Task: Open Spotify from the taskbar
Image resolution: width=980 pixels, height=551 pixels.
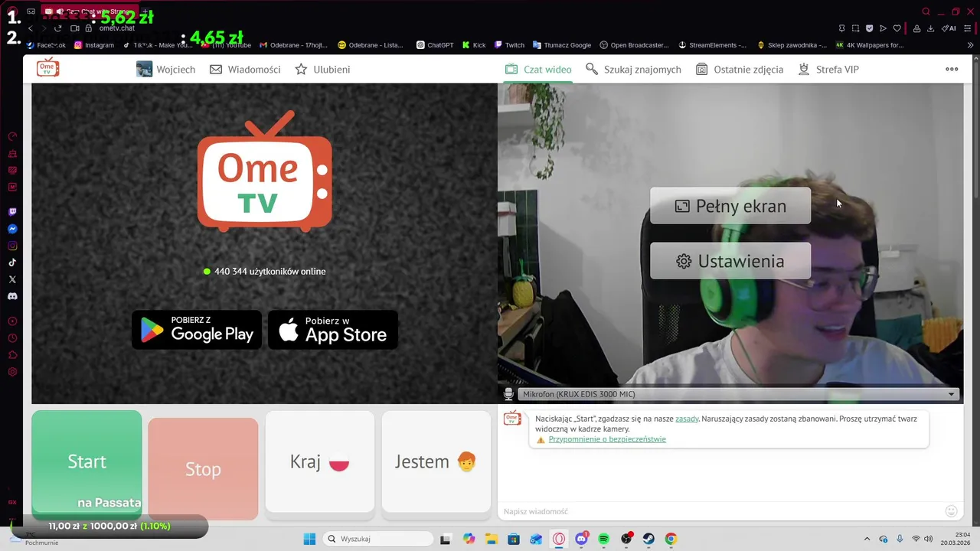Action: tap(603, 539)
